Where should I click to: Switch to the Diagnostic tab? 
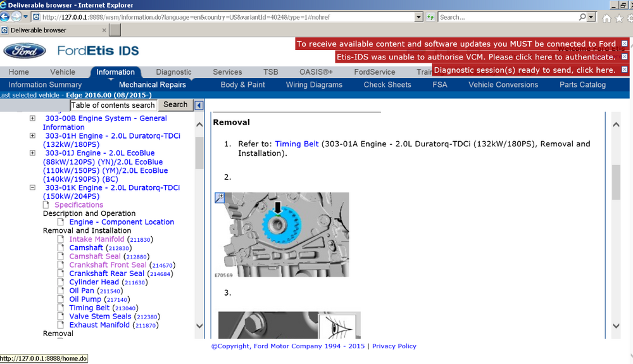tap(173, 72)
